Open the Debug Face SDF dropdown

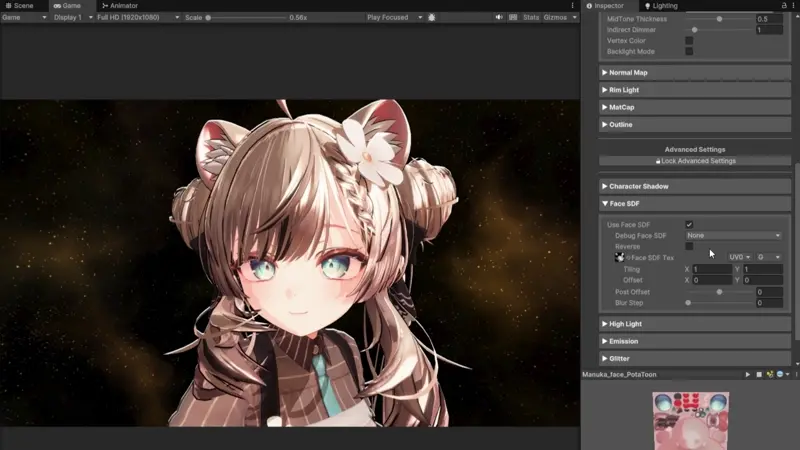coord(734,235)
